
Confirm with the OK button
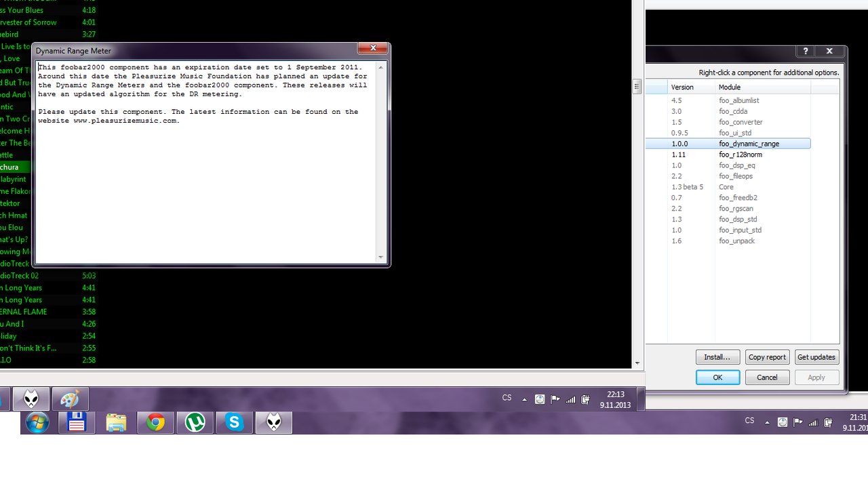(x=717, y=378)
